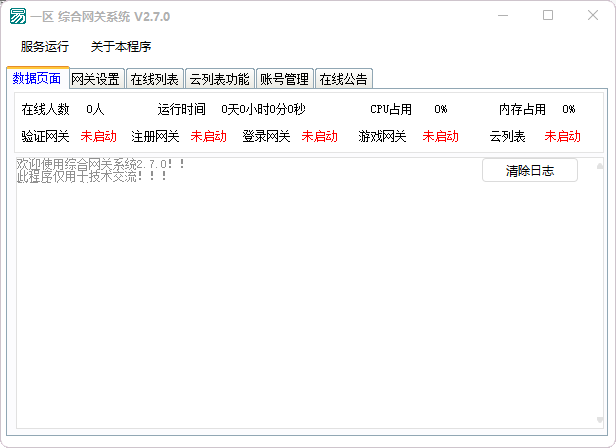Image resolution: width=616 pixels, height=448 pixels.
Task: Click the 游戏网关 未启动 status text
Action: (440, 136)
